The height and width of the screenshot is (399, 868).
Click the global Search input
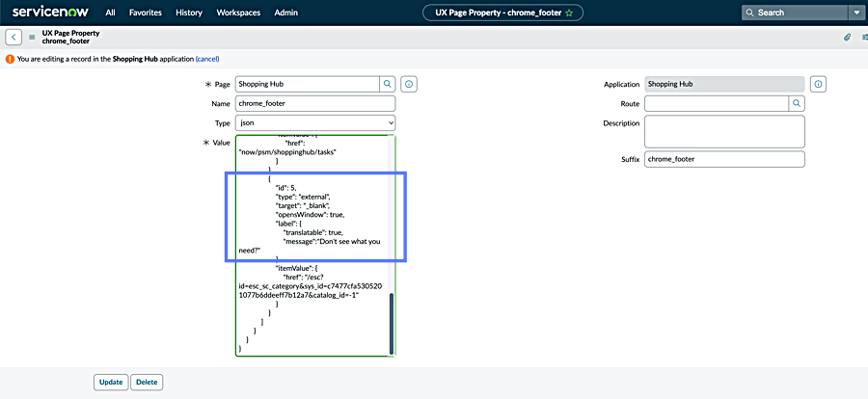795,13
